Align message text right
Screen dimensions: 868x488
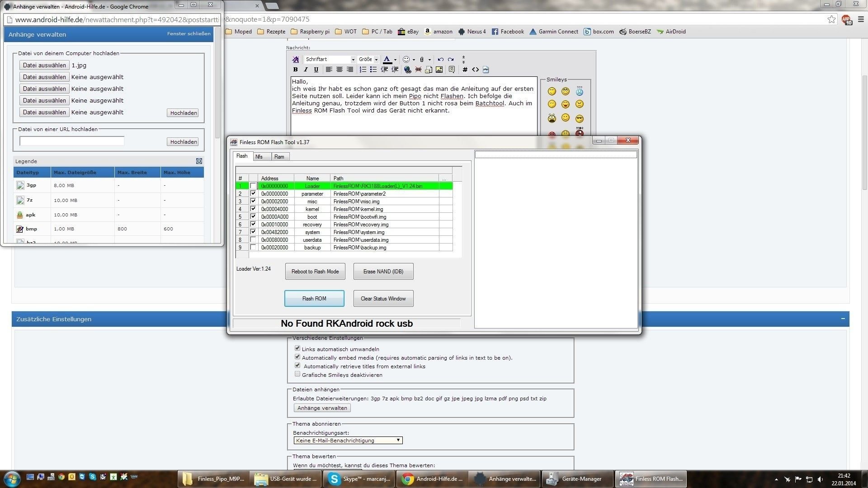(349, 70)
